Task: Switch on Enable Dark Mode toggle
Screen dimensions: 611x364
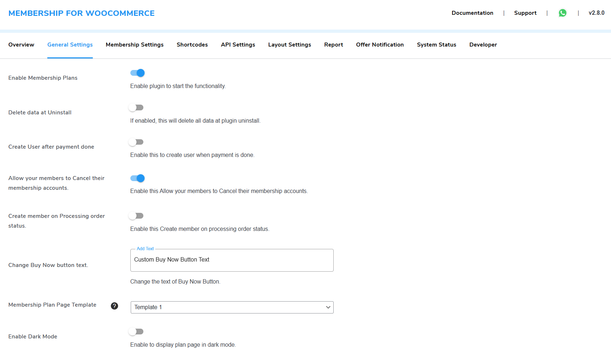Action: pos(136,332)
